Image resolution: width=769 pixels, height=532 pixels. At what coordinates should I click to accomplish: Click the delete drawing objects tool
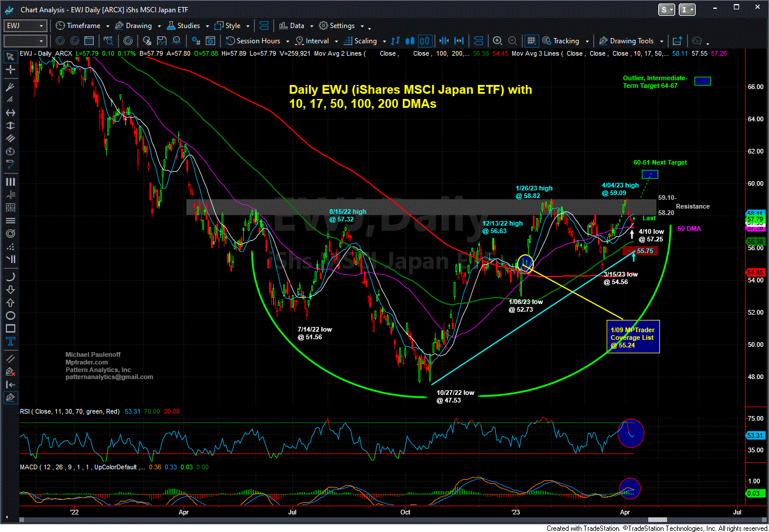pos(11,371)
